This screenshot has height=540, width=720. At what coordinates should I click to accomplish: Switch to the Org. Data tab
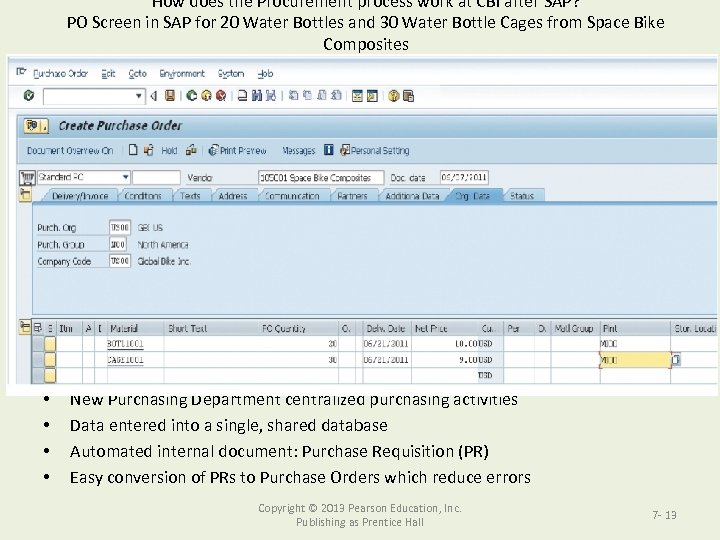[x=472, y=196]
